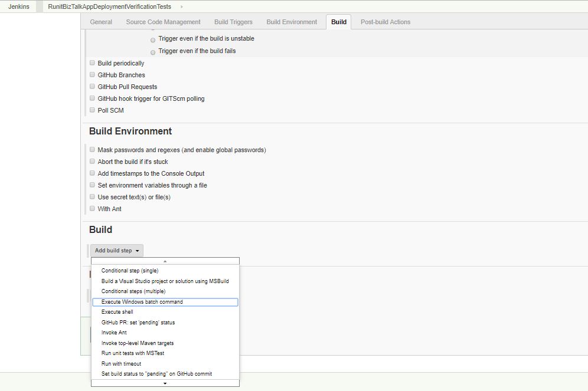Pick Build a Visual Studio project using MSBuild

click(165, 281)
